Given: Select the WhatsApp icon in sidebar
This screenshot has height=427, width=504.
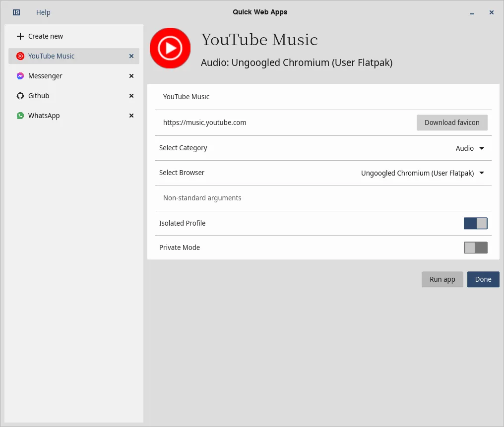Looking at the screenshot, I should (x=20, y=116).
